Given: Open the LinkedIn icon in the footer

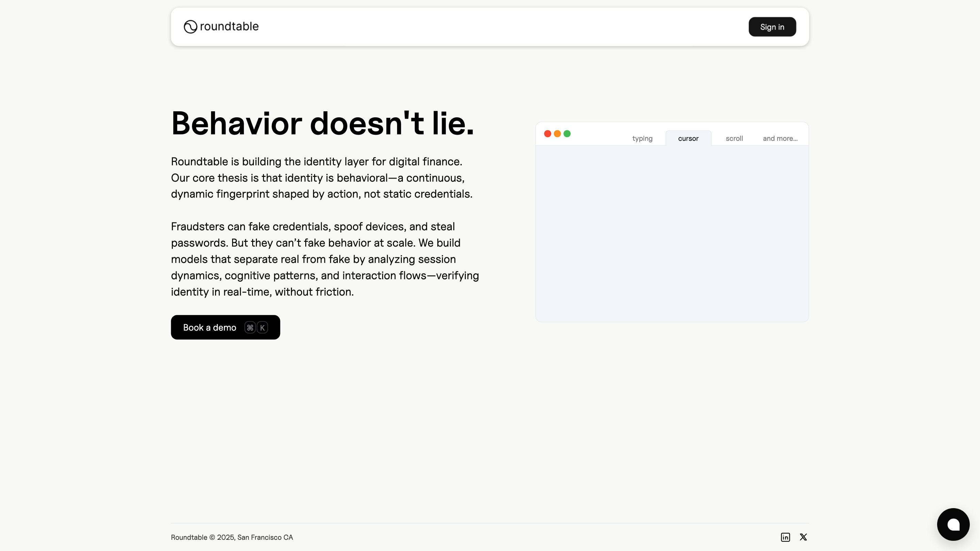Looking at the screenshot, I should tap(785, 537).
